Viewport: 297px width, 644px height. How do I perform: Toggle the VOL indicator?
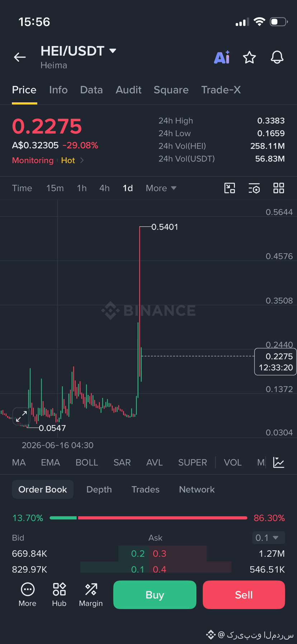click(233, 463)
